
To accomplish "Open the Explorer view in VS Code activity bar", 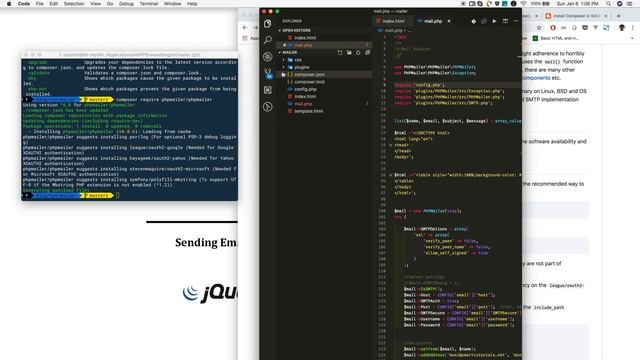I will [268, 23].
